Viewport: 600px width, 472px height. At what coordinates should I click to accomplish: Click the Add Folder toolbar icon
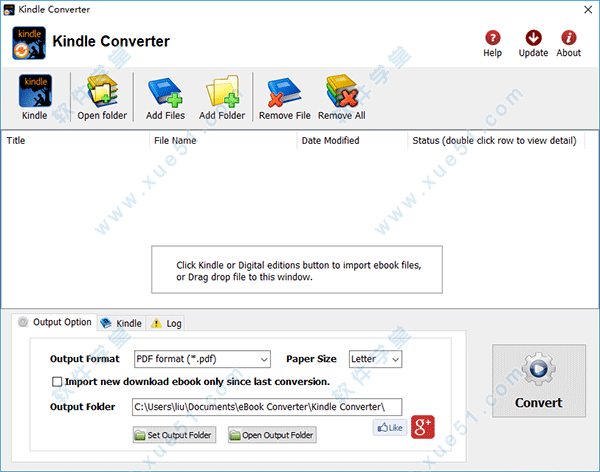(222, 97)
